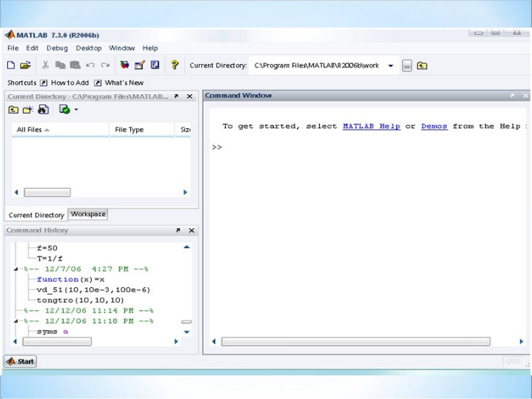Viewport: 532px width, 399px height.
Task: Open dropdown arrow beside directory reports icon
Action: (x=76, y=110)
